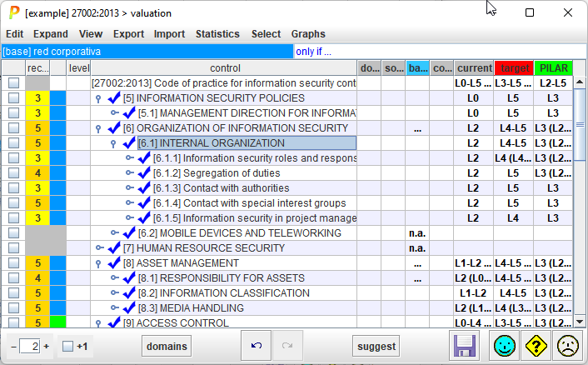Click the blue happy face icon
This screenshot has height=365, width=588.
click(505, 346)
